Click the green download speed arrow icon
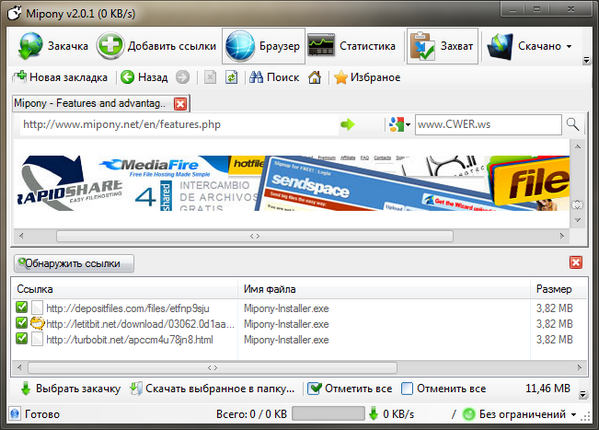The image size is (599, 430). click(x=374, y=414)
